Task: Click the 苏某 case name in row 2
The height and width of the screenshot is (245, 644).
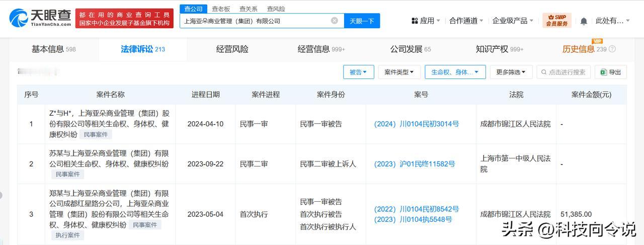Action: click(x=109, y=158)
